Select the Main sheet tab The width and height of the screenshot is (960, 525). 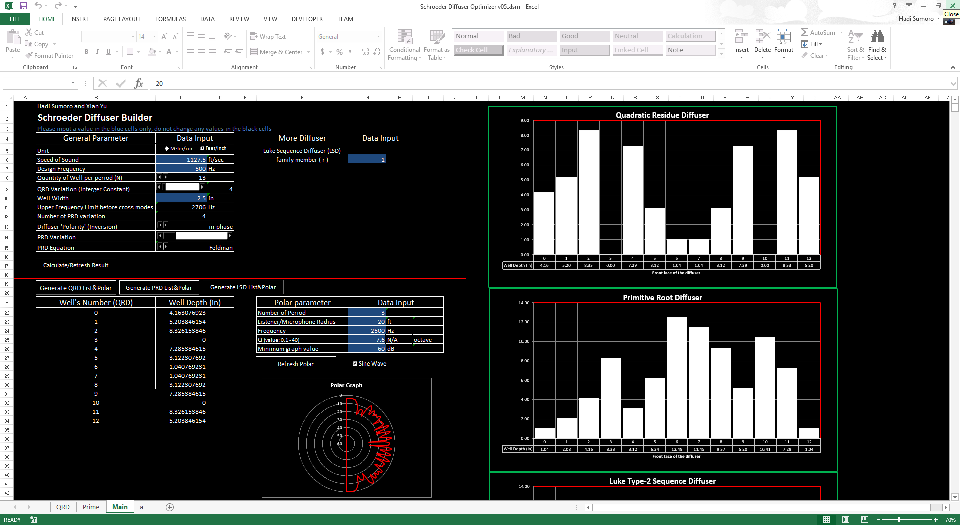[120, 507]
